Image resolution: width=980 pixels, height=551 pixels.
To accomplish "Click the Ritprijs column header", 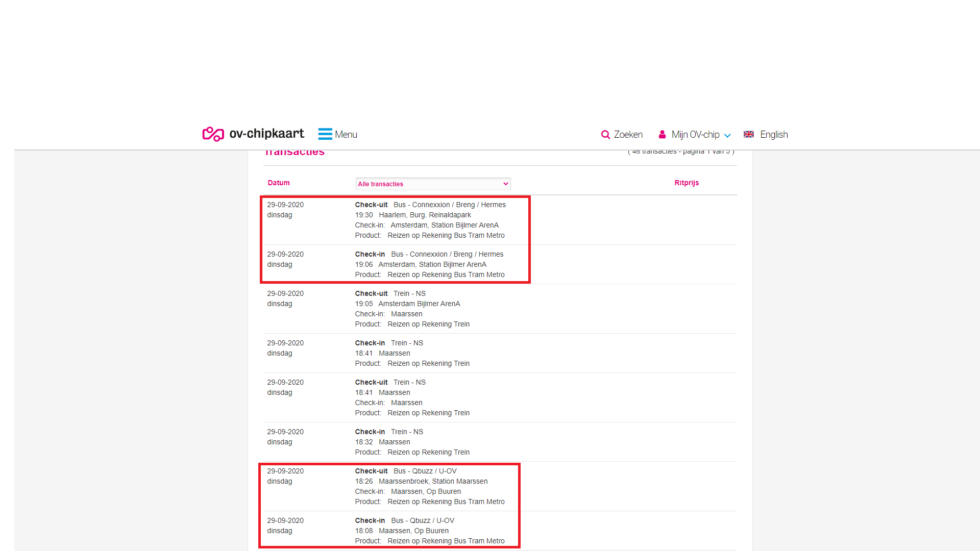I will [687, 183].
